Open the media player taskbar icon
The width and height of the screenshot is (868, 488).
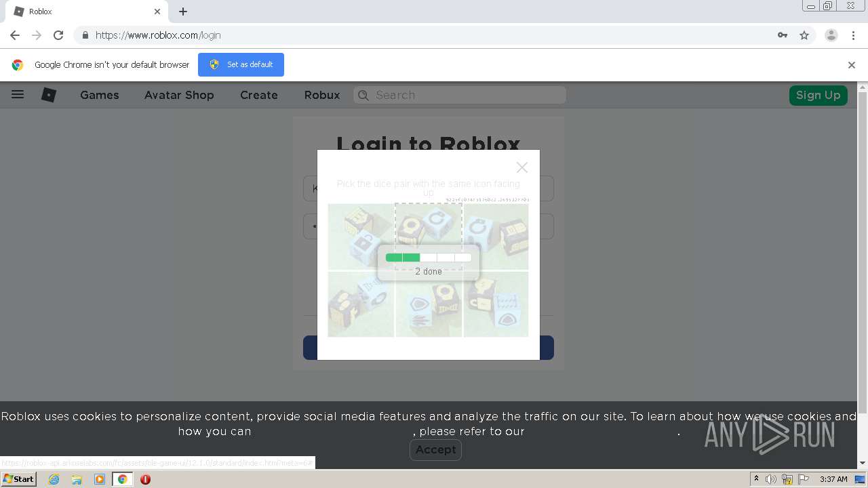100,479
